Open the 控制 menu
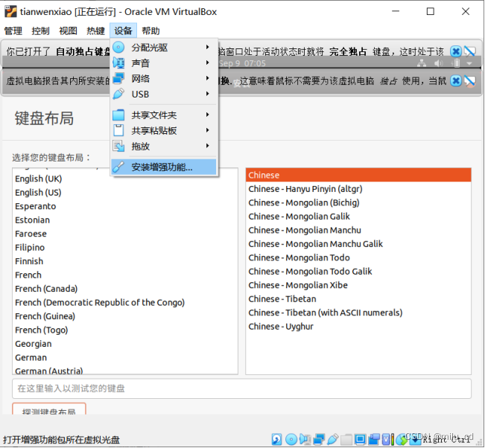 40,31
